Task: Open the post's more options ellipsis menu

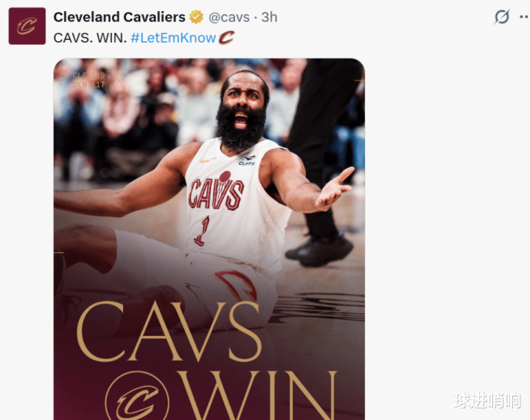Action: click(525, 17)
